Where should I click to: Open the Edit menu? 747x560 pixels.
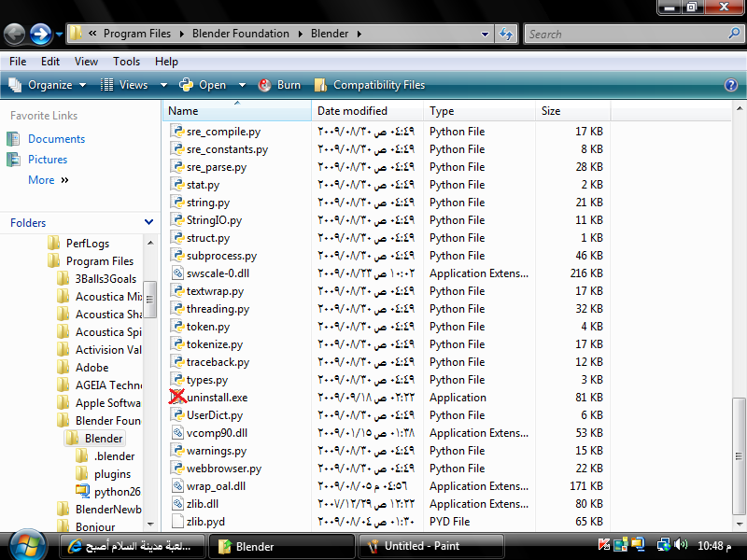[50, 62]
